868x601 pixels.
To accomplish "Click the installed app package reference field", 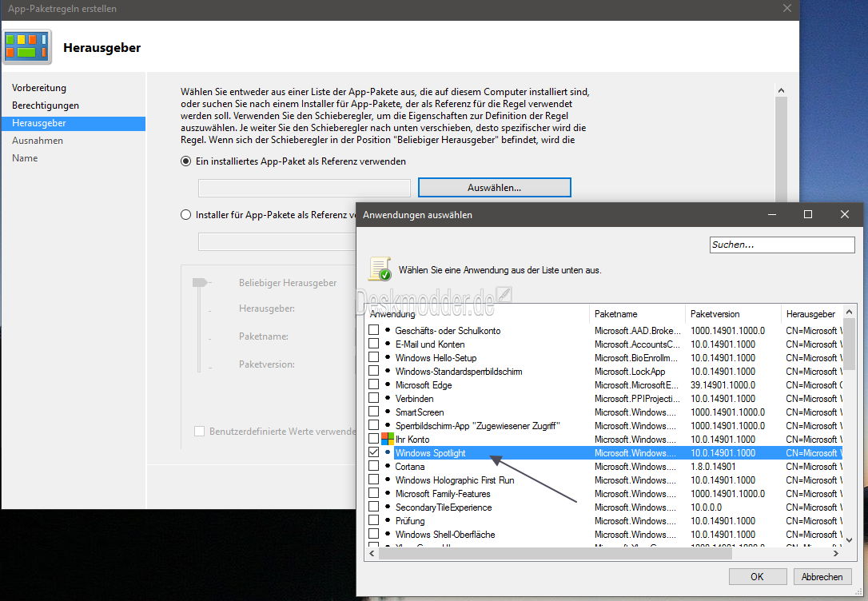I will (305, 188).
